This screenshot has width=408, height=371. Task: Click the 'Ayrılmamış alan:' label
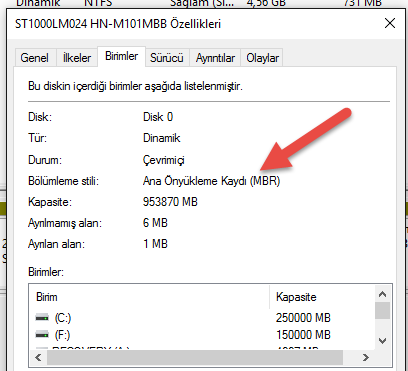65,223
